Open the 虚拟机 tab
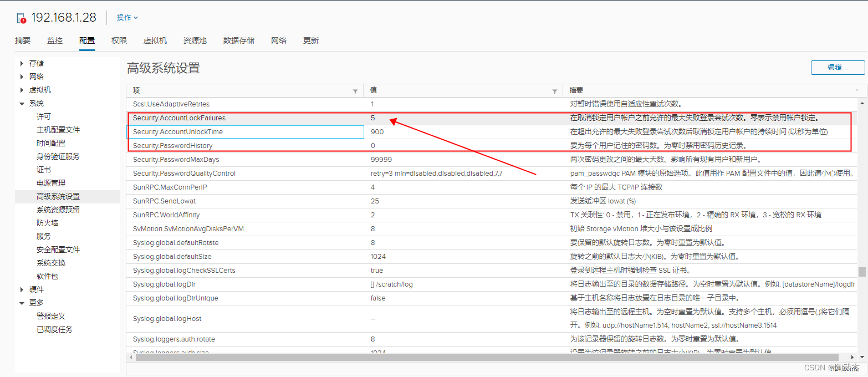 pos(155,40)
